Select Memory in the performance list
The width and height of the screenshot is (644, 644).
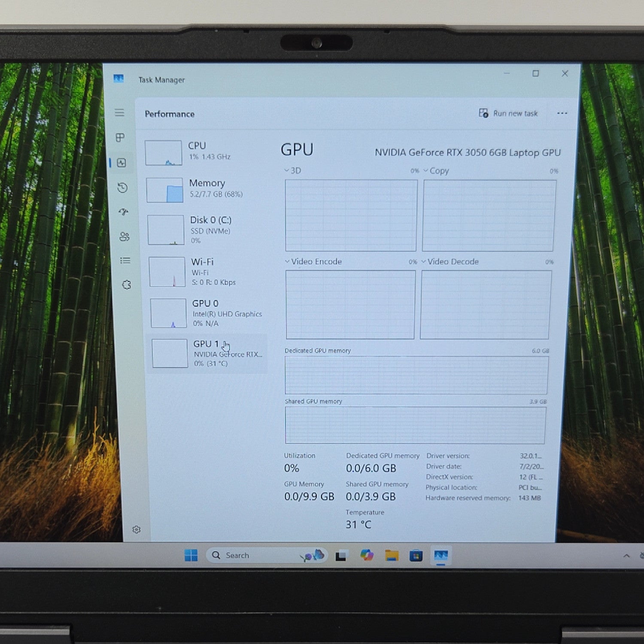click(206, 190)
